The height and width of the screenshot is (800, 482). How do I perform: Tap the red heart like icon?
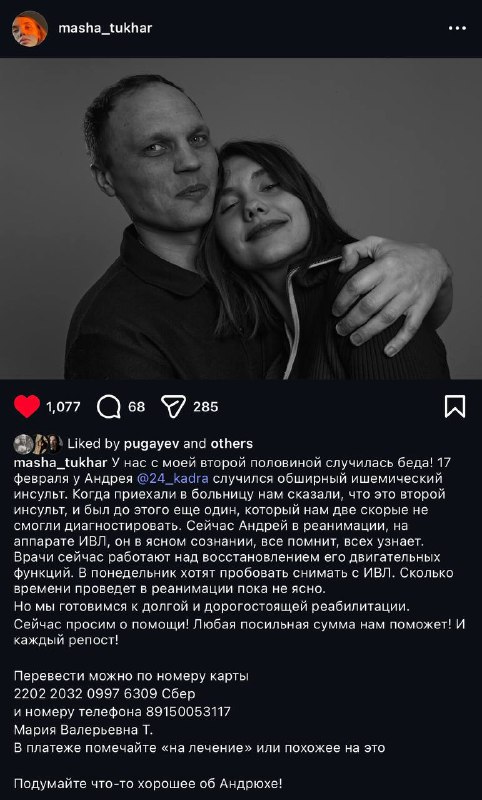(x=27, y=407)
